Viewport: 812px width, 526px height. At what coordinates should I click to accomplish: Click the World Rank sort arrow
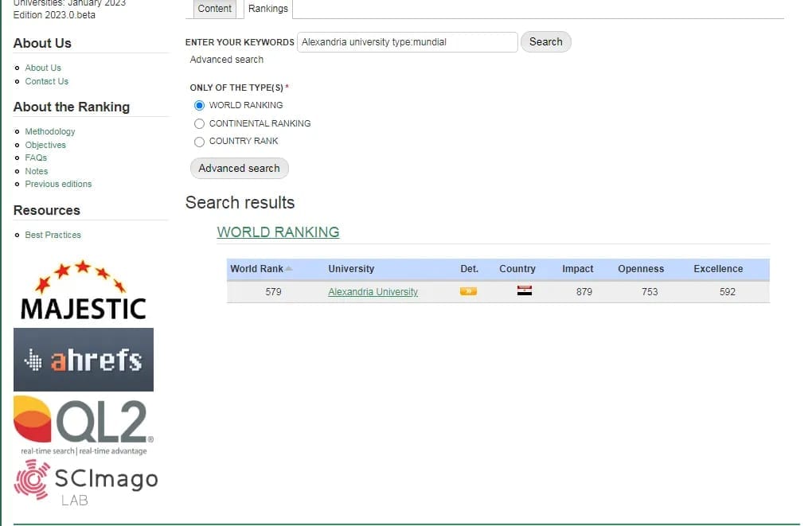(289, 269)
